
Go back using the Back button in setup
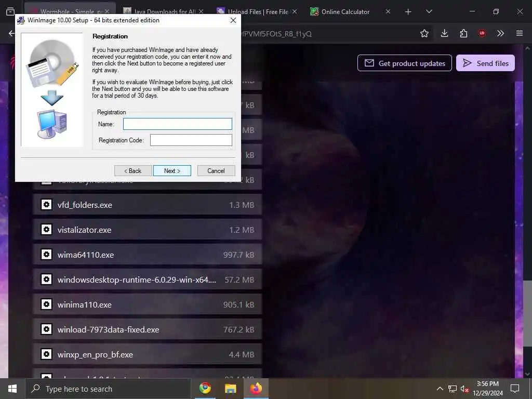(x=133, y=170)
